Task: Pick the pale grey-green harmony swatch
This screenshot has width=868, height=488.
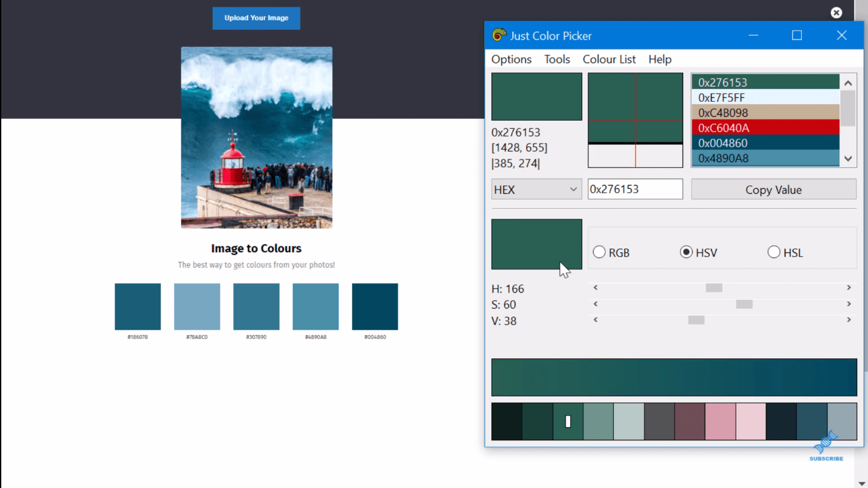Action: point(629,421)
